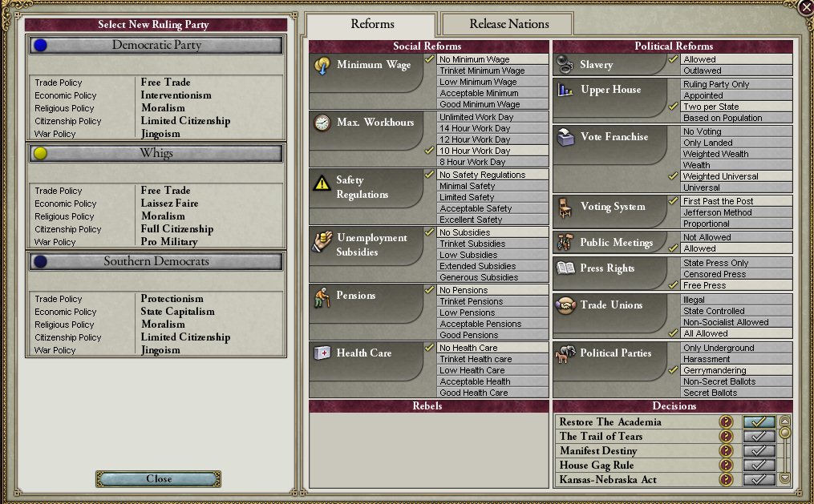Image resolution: width=814 pixels, height=504 pixels.
Task: Switch to the Release Nations tab
Action: coord(508,24)
